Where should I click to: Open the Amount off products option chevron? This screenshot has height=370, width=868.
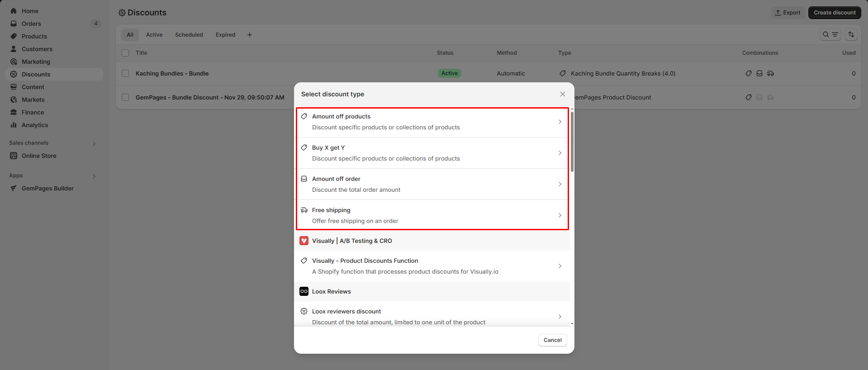(x=560, y=122)
